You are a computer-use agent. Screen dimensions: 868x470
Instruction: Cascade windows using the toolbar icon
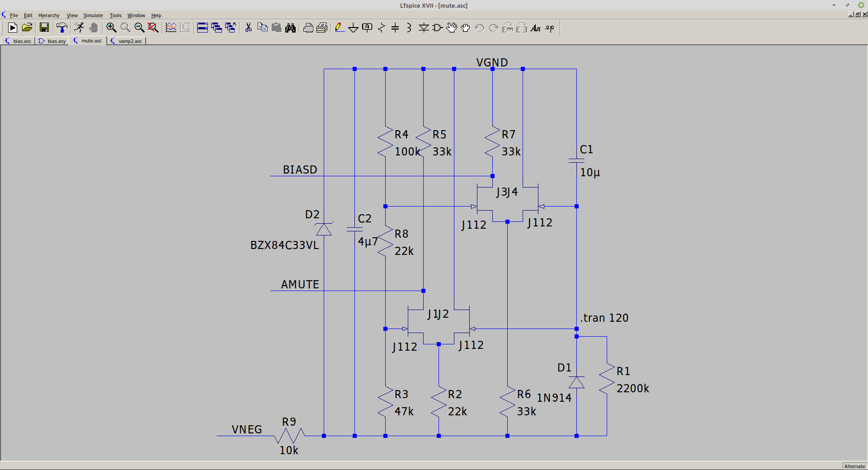[217, 28]
